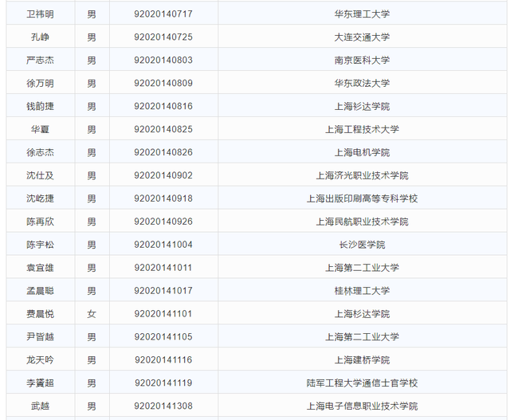Click the name 孔峥
The width and height of the screenshot is (510, 420).
(x=40, y=37)
